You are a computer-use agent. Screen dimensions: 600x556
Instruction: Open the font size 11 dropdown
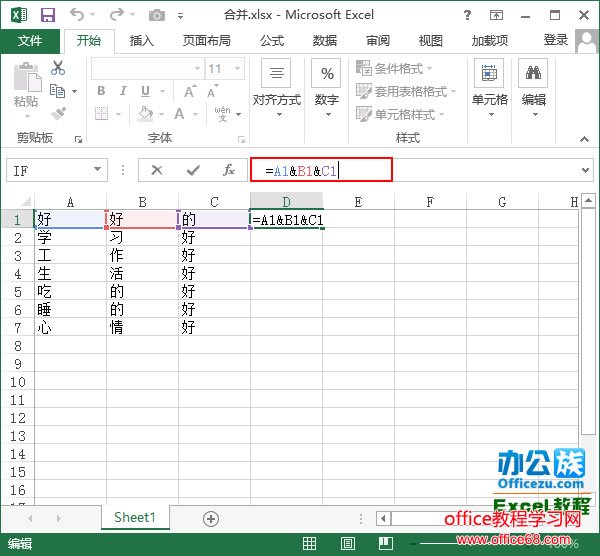click(x=238, y=68)
